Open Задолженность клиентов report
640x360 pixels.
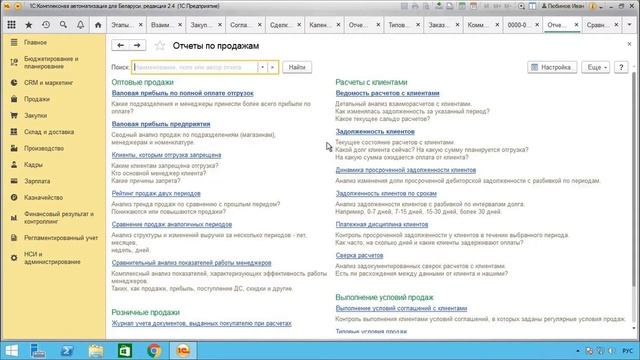pyautogui.click(x=375, y=131)
